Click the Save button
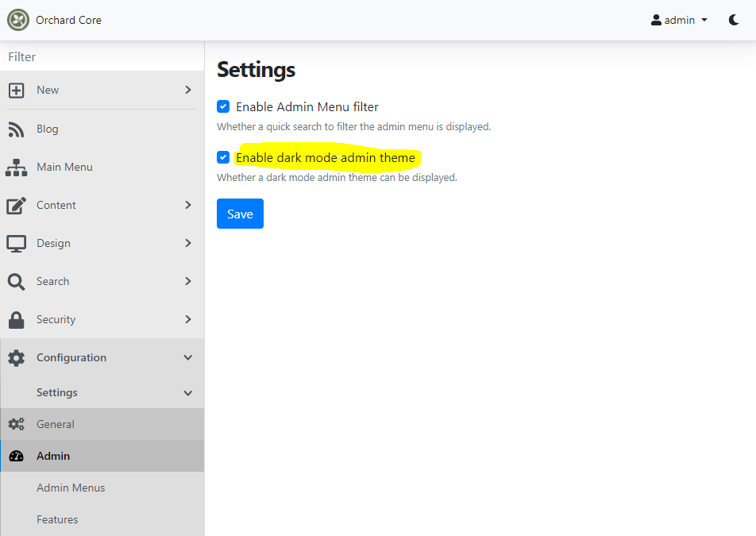The image size is (756, 536). (x=240, y=214)
